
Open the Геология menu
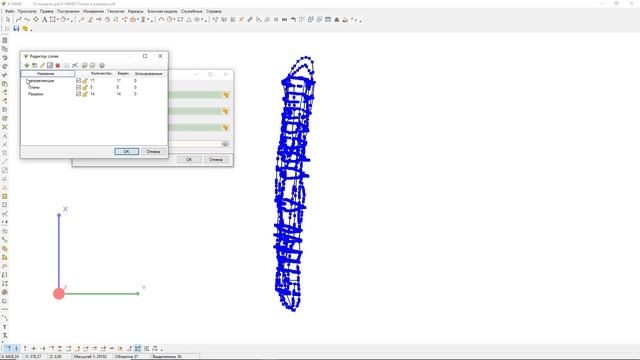tap(116, 11)
